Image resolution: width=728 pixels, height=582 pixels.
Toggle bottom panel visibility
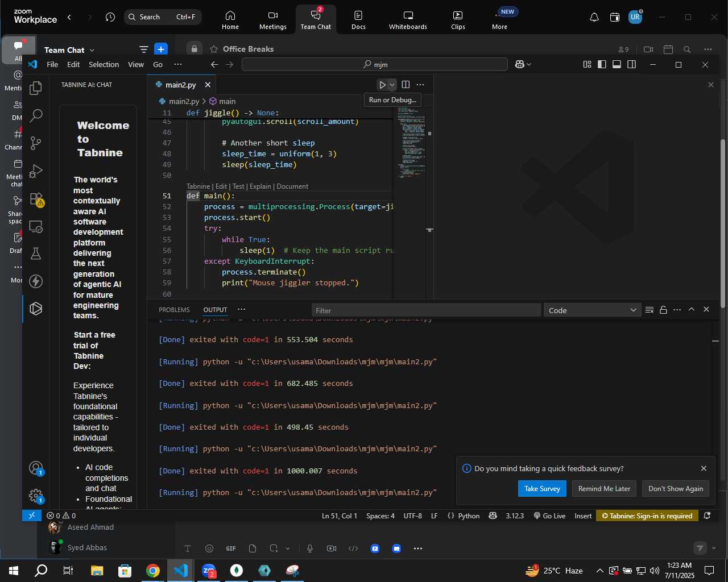tap(617, 64)
